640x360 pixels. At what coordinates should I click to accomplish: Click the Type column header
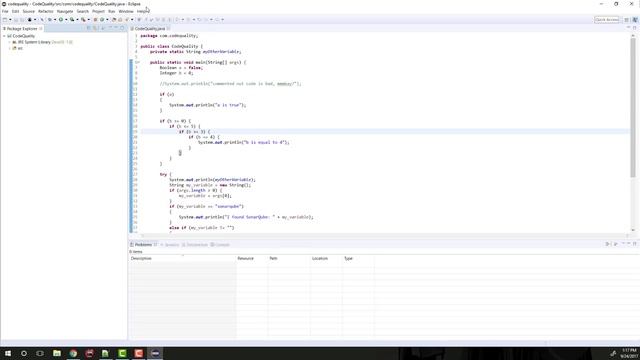click(x=358, y=258)
